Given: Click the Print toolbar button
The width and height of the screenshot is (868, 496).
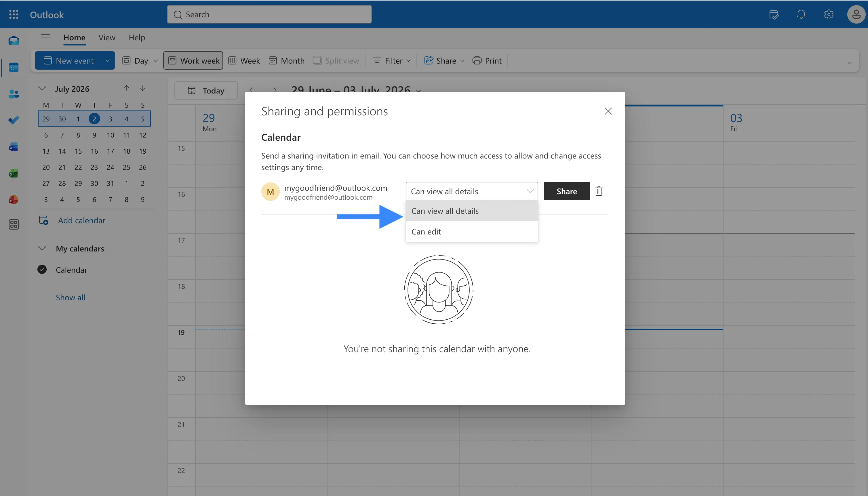Looking at the screenshot, I should pos(487,61).
